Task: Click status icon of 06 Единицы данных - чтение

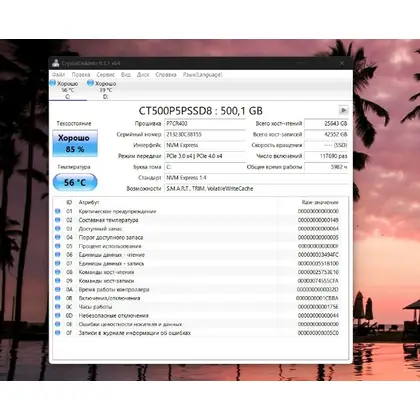Action: [x=58, y=255]
